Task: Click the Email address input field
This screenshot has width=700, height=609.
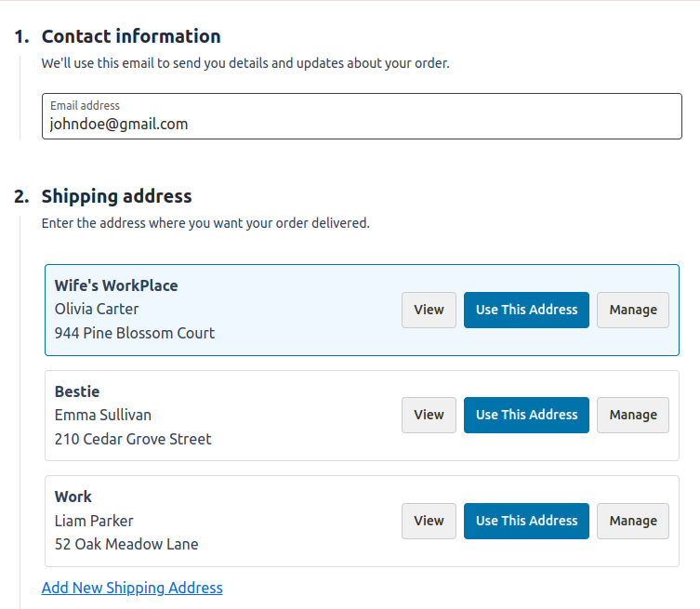Action: coord(362,116)
